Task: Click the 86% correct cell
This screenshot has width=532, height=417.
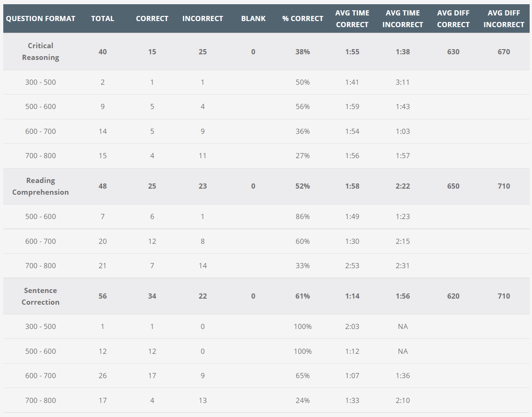Action: tap(302, 217)
